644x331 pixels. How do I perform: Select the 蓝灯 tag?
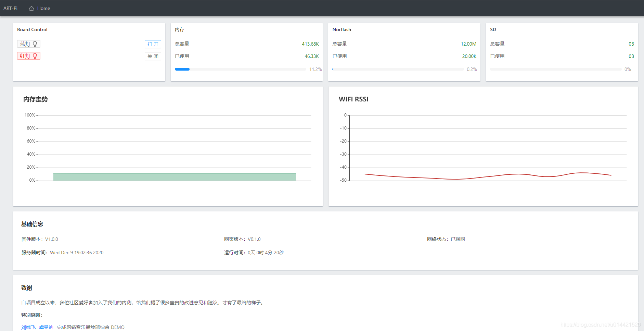(29, 44)
